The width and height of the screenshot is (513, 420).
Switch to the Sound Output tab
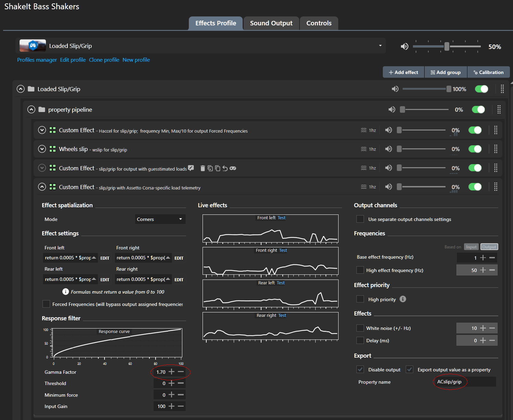pos(271,23)
